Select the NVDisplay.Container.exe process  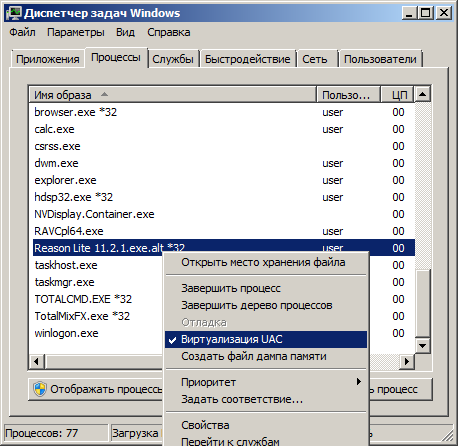pyautogui.click(x=223, y=214)
